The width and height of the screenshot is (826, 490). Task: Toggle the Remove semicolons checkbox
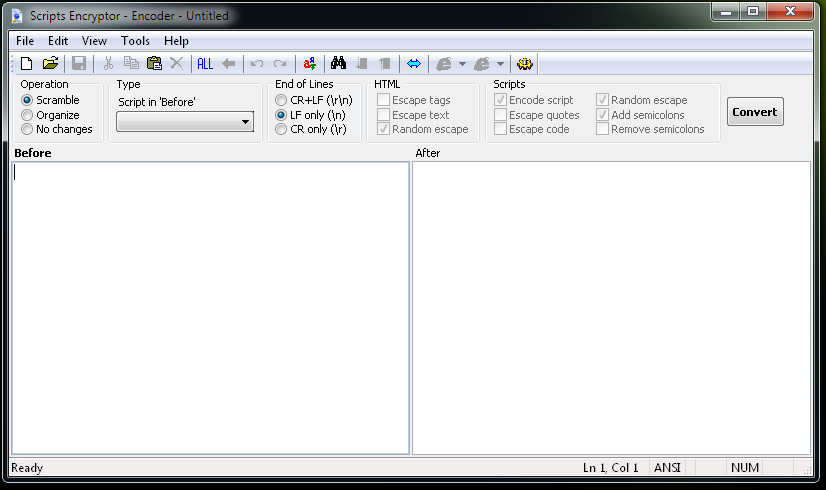pos(651,129)
